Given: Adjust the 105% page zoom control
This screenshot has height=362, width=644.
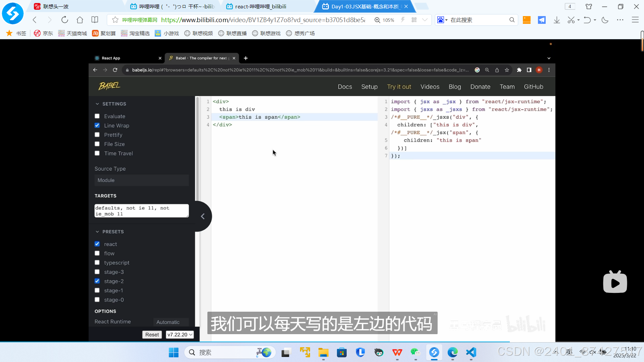Looking at the screenshot, I should pos(384,20).
